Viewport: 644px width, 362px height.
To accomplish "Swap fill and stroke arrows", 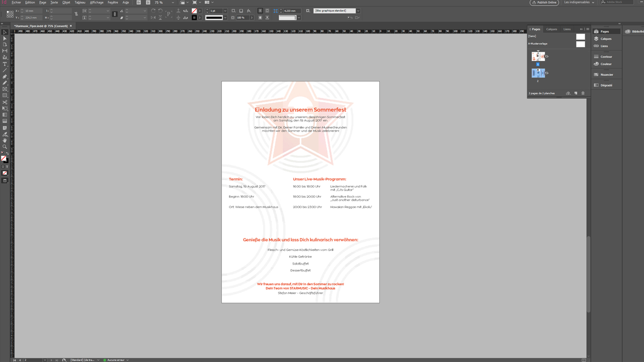I will (8, 154).
